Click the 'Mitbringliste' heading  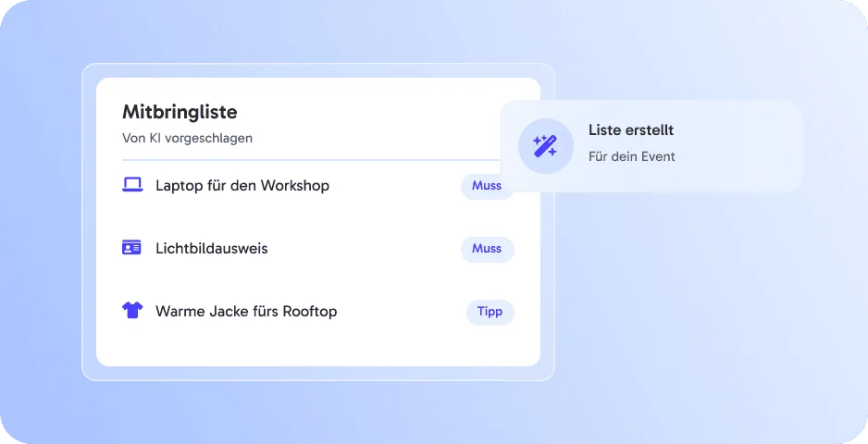pos(180,112)
